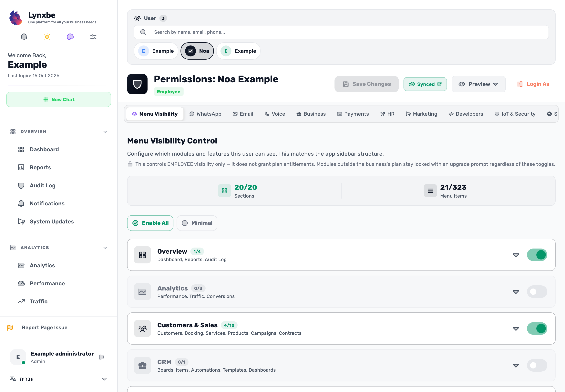Click the Enable All button
Viewport: 565px width, 392px height.
[150, 223]
